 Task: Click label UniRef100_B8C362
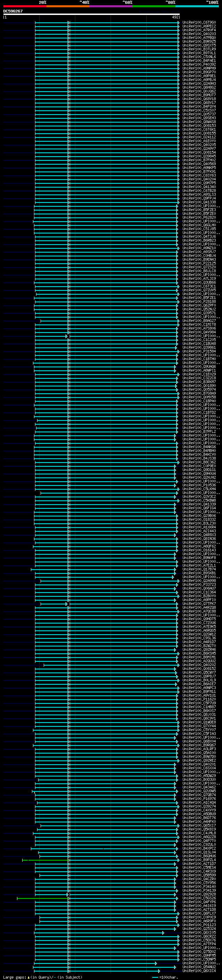[x=199, y=462]
